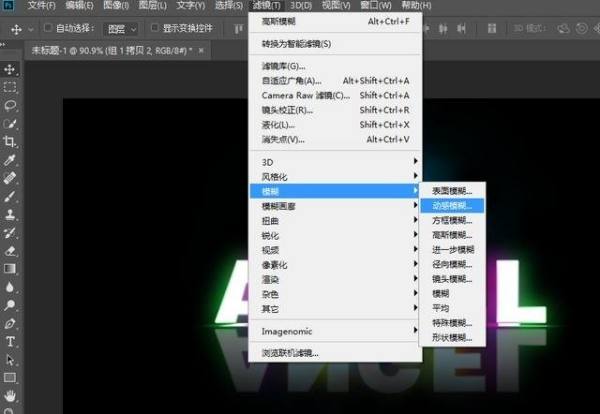Viewport: 600px width, 414px height.
Task: Choose 动感模糊 from the blur submenu
Action: click(x=452, y=205)
